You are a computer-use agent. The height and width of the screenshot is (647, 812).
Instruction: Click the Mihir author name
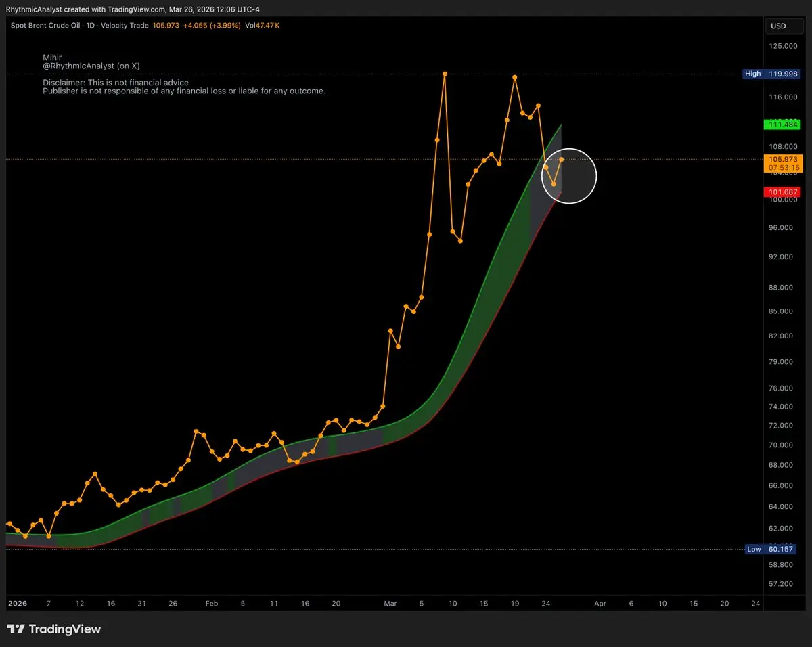(x=52, y=58)
